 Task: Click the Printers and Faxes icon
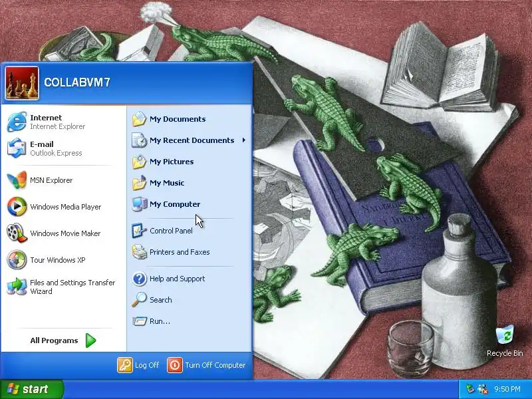139,252
